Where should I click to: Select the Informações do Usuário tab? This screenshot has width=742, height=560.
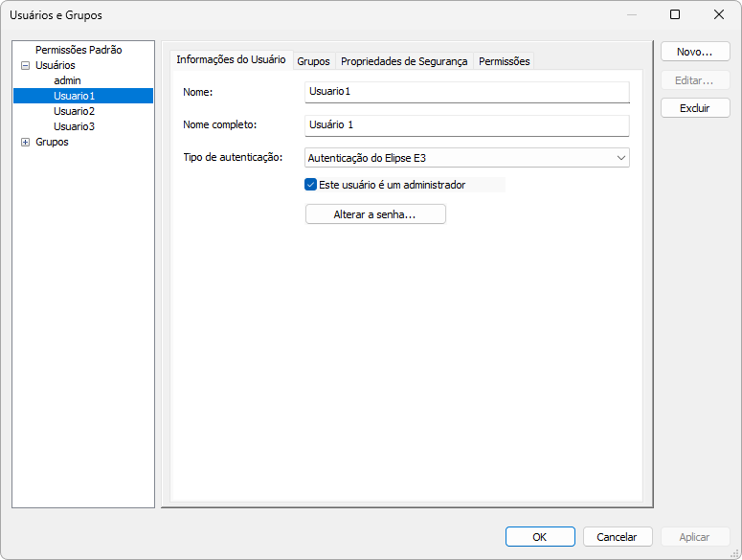pyautogui.click(x=231, y=59)
